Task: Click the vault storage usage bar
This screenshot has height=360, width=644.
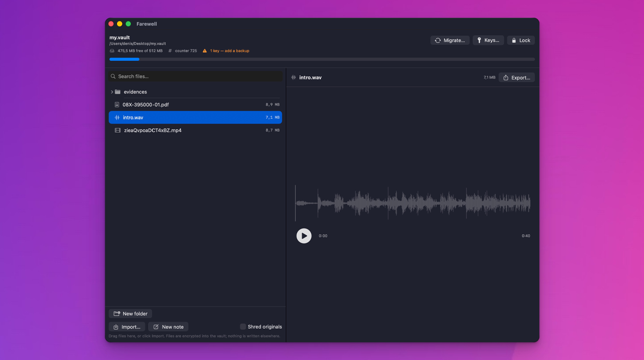Action: [x=322, y=59]
